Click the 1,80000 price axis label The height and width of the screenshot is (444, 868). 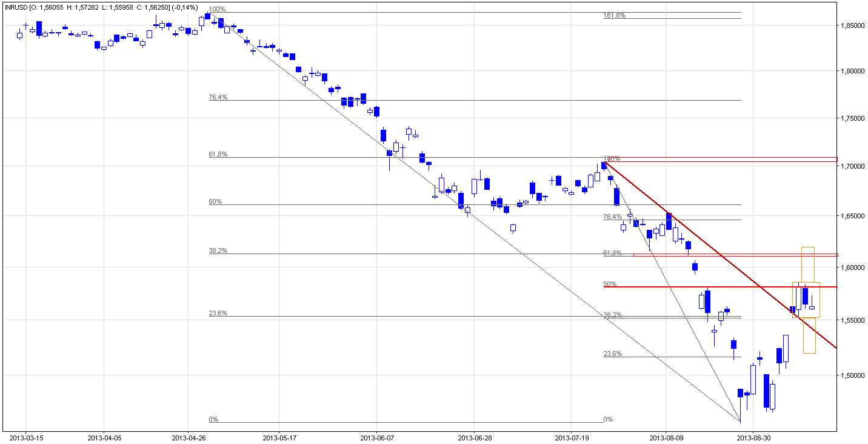852,72
